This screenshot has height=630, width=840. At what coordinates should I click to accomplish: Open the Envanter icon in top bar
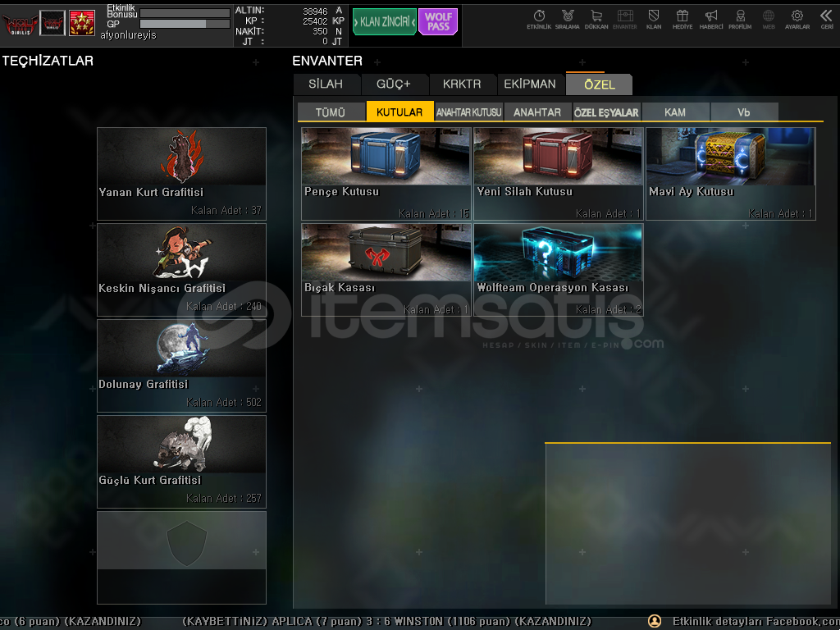tap(624, 20)
